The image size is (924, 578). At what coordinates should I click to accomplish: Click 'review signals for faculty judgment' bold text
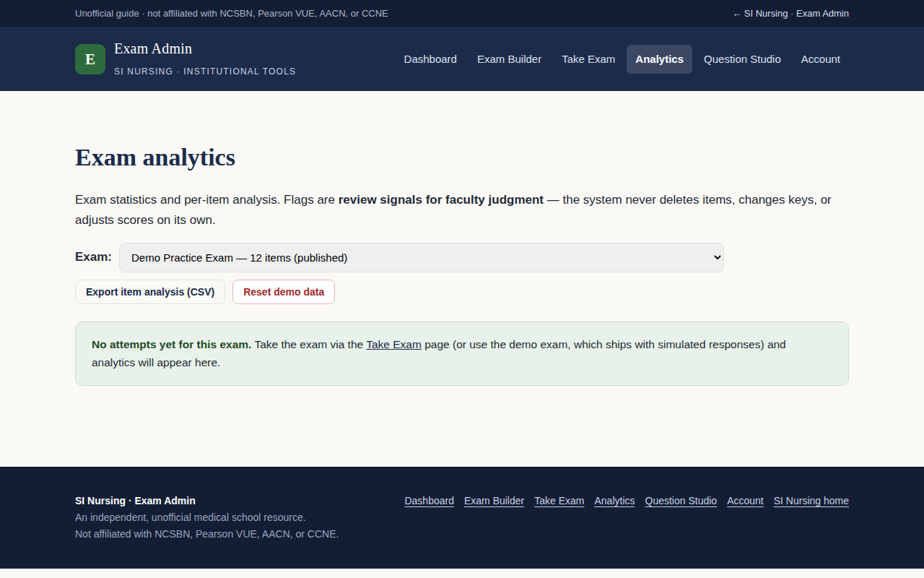click(441, 200)
